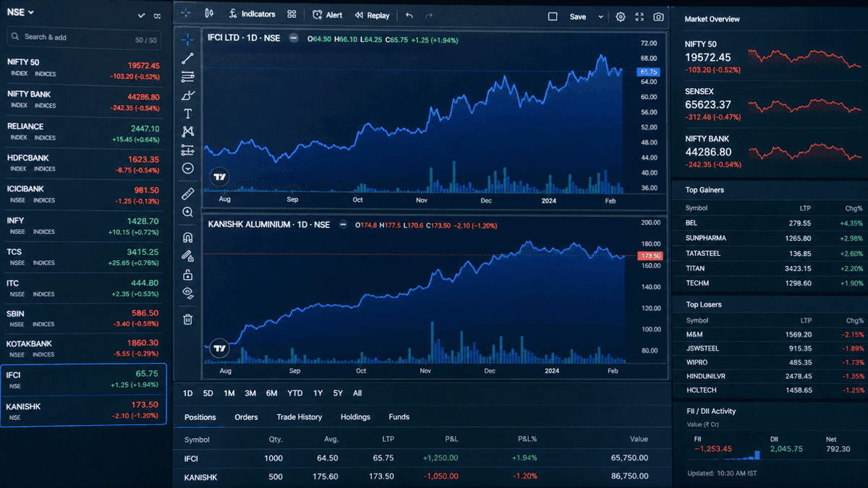Select the crosshair cursor in top toolbar
The width and height of the screenshot is (868, 488).
pyautogui.click(x=186, y=14)
